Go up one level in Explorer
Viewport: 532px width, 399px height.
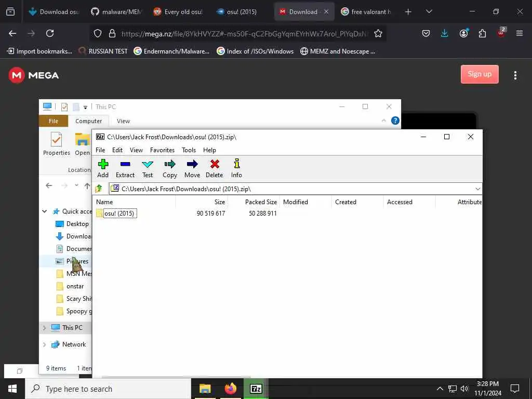(87, 185)
